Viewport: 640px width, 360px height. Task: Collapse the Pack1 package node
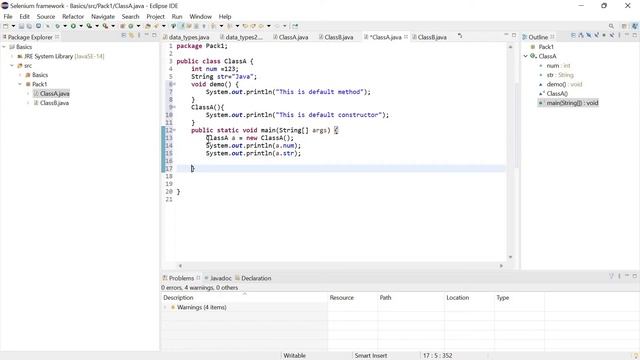(x=20, y=84)
